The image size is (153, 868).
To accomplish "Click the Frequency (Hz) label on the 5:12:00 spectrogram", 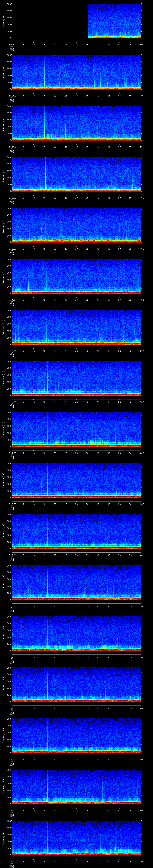I will [x=4, y=174].
